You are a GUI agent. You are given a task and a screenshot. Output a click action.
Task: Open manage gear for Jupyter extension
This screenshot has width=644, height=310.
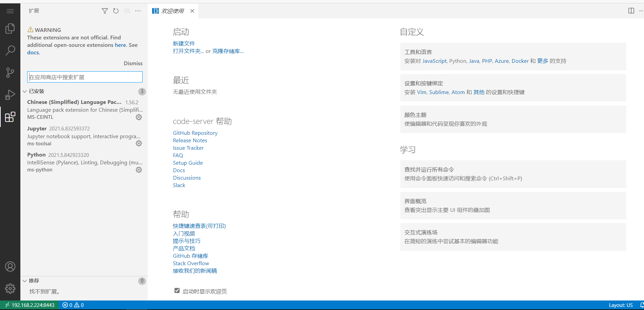[139, 143]
